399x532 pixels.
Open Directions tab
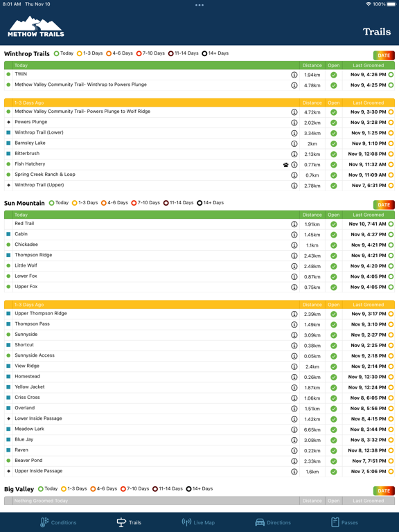pos(273,522)
